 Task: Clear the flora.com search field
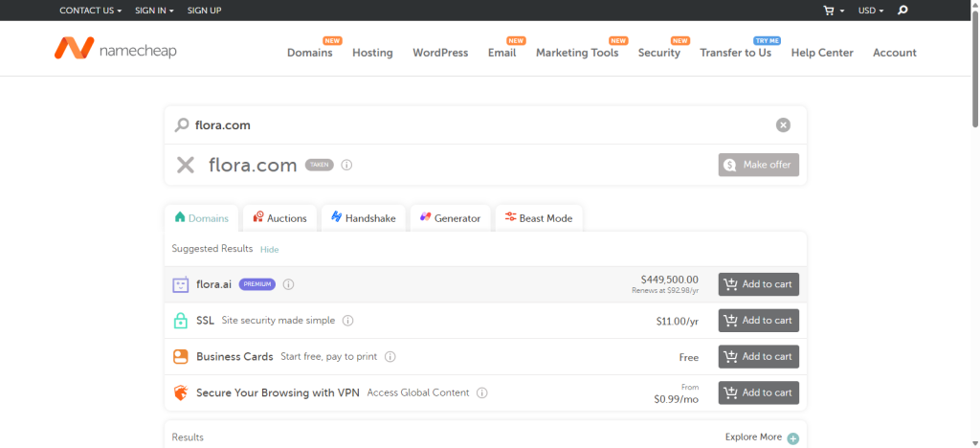783,125
